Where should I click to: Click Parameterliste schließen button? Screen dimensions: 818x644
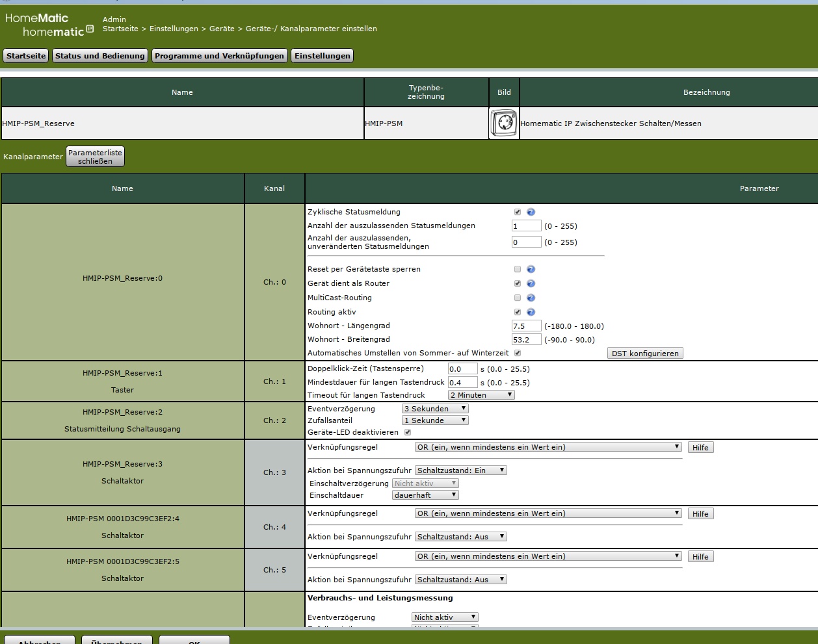coord(95,157)
